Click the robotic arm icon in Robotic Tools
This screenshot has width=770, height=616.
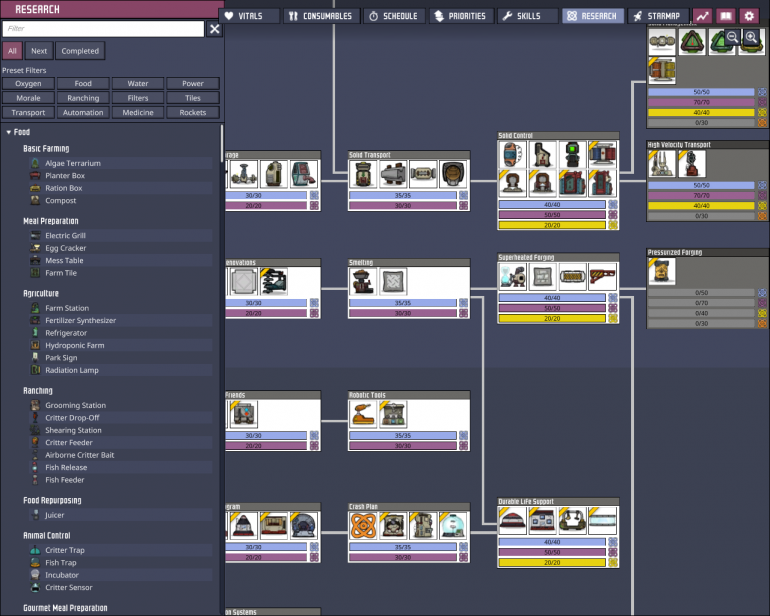(x=363, y=414)
